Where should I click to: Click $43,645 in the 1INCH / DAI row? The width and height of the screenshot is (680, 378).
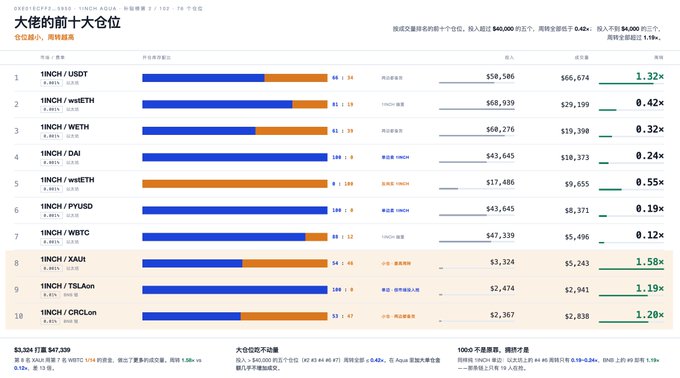[500, 156]
